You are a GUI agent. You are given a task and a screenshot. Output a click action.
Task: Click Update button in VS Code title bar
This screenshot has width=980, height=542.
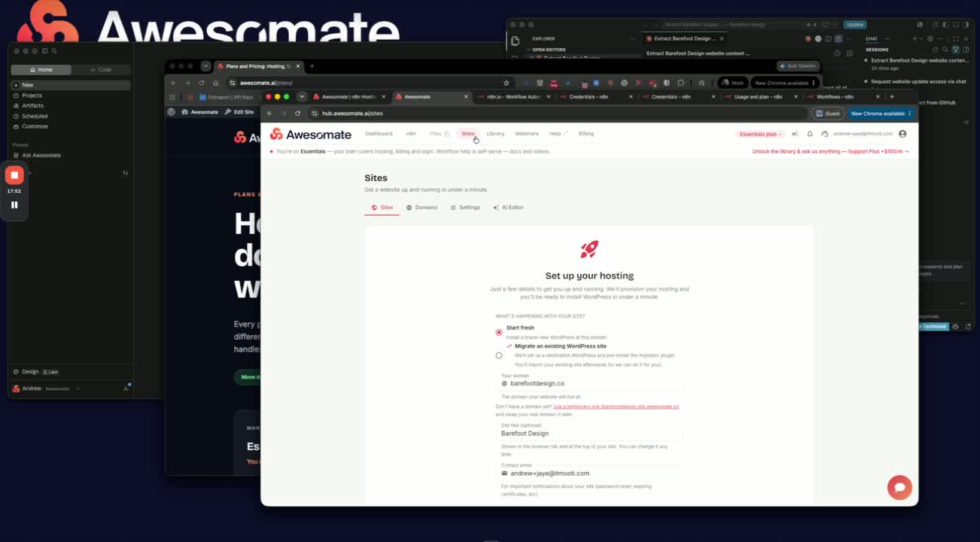click(855, 25)
